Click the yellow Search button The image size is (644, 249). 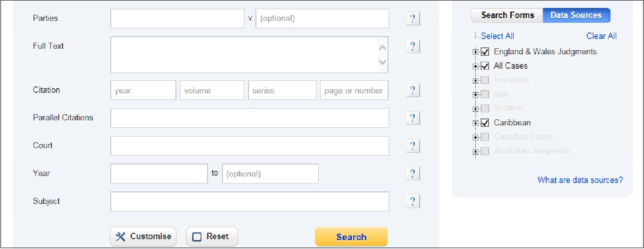(x=351, y=237)
